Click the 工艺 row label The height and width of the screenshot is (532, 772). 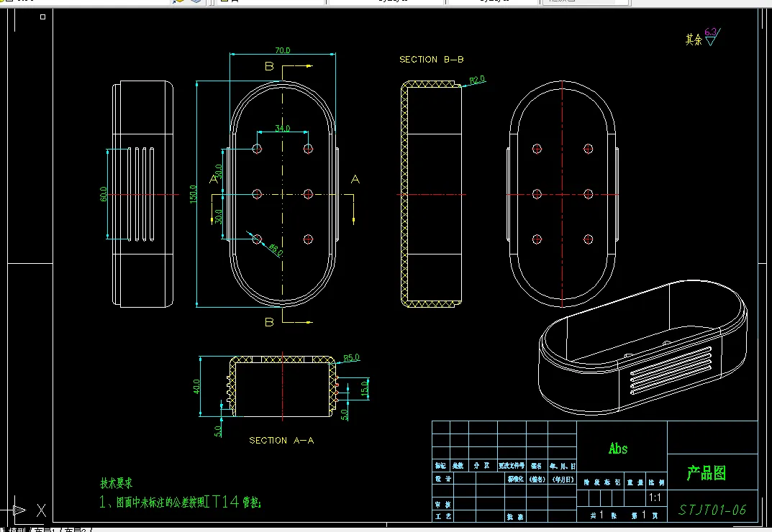click(x=442, y=516)
